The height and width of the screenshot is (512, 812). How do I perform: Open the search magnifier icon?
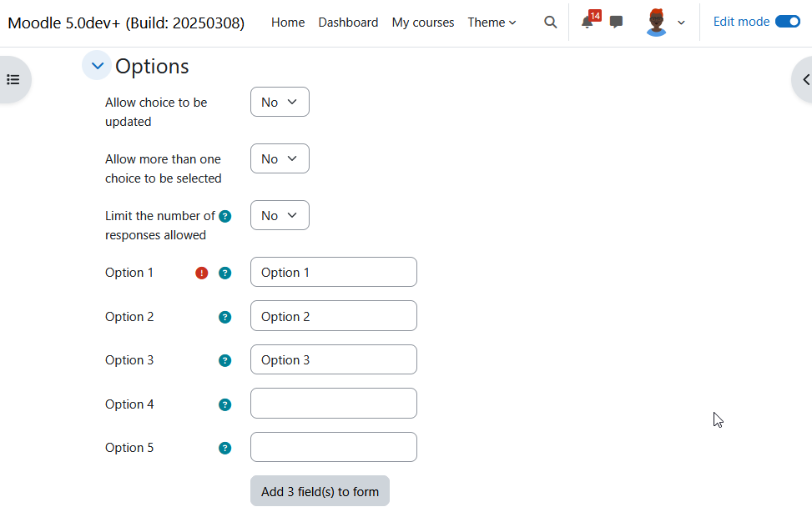pyautogui.click(x=551, y=23)
